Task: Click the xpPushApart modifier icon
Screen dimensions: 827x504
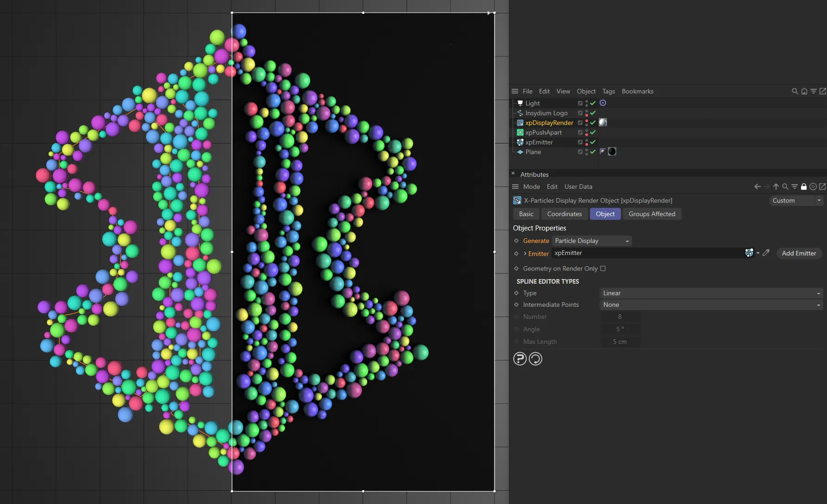Action: tap(520, 132)
